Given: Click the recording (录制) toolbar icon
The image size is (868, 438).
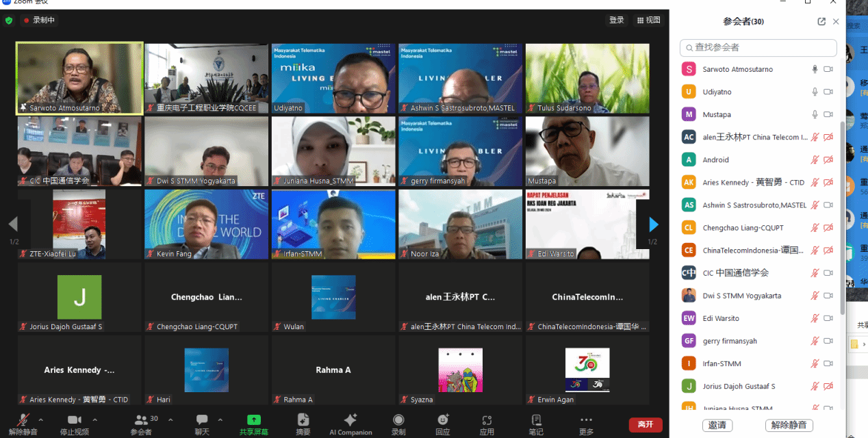Looking at the screenshot, I should [398, 420].
